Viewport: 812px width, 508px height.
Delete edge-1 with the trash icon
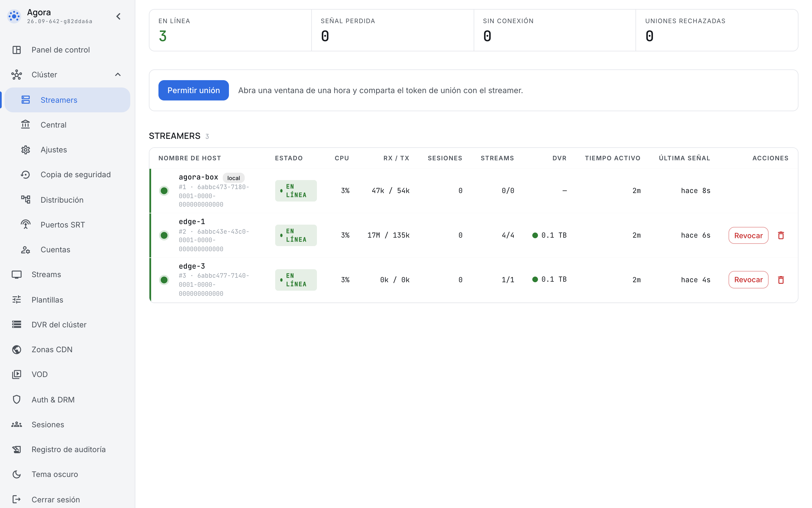point(781,236)
